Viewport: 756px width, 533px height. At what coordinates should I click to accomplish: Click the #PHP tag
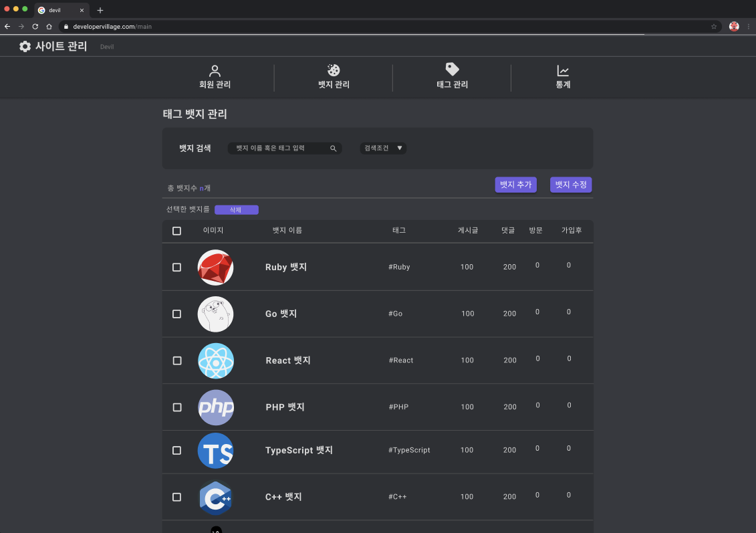pos(399,407)
